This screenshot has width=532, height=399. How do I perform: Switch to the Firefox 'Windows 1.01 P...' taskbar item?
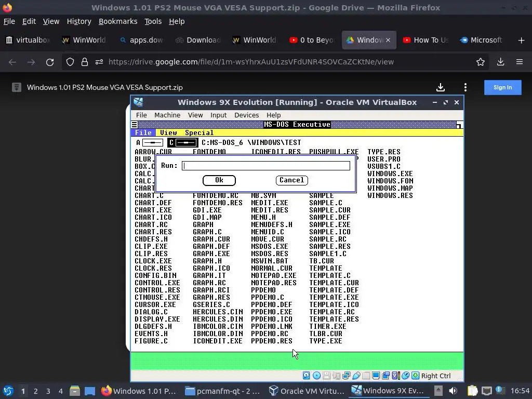(139, 391)
